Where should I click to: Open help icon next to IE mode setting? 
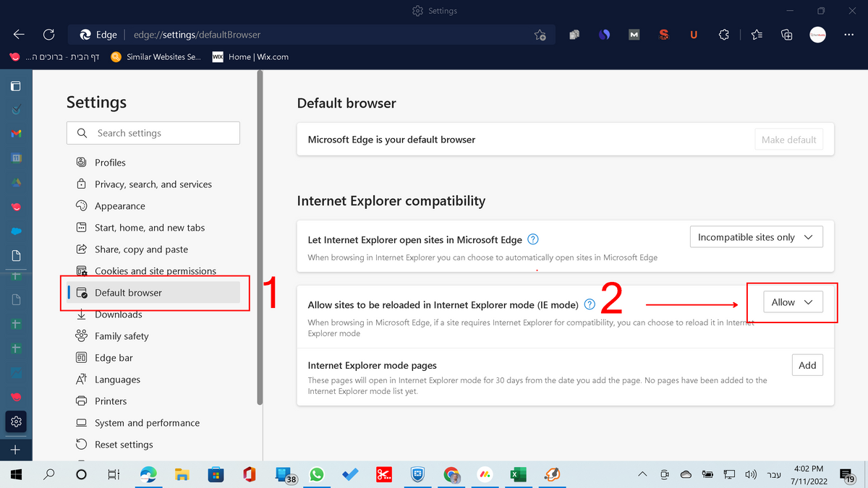tap(590, 304)
